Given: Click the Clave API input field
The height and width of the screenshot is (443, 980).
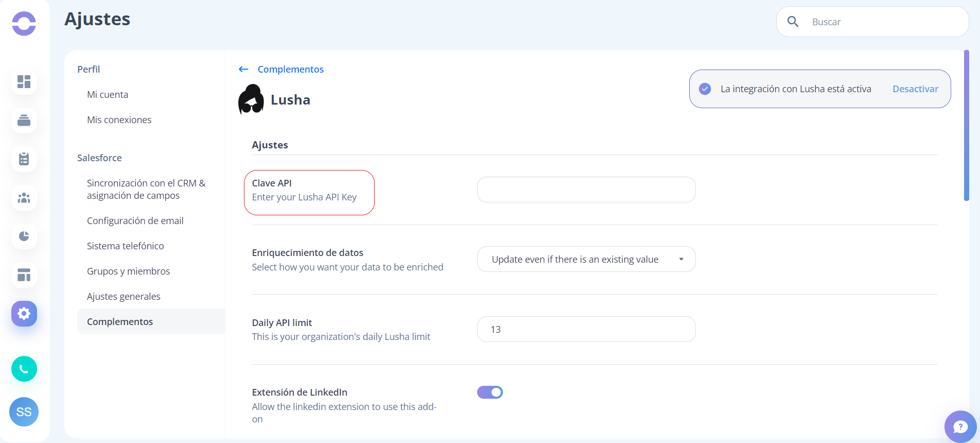Looking at the screenshot, I should 586,190.
